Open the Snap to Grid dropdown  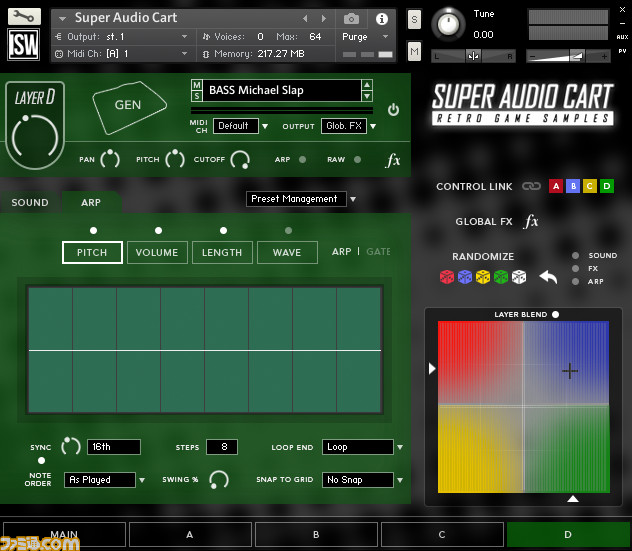362,480
